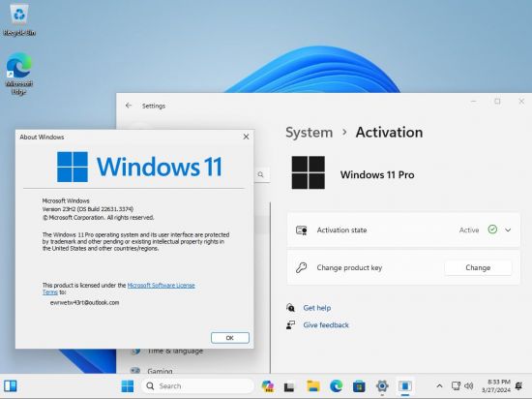Open the volume icon in system tray
This screenshot has width=532, height=399.
[x=469, y=385]
